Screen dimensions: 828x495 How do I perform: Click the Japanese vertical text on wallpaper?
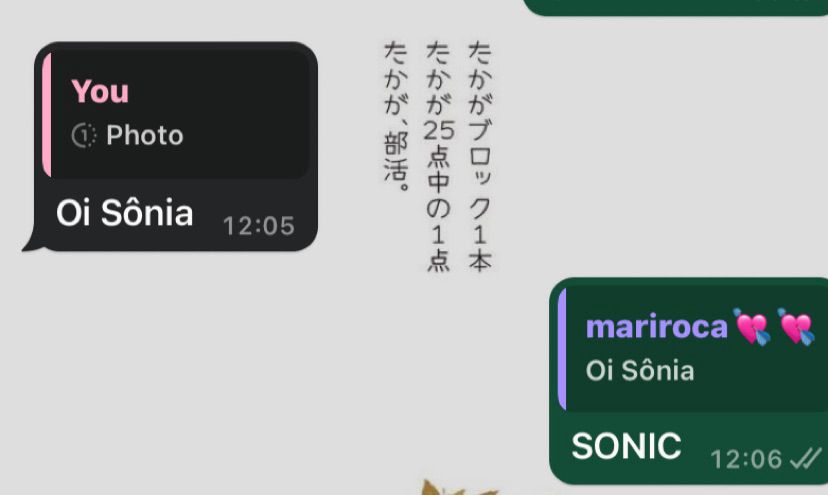coord(438,156)
